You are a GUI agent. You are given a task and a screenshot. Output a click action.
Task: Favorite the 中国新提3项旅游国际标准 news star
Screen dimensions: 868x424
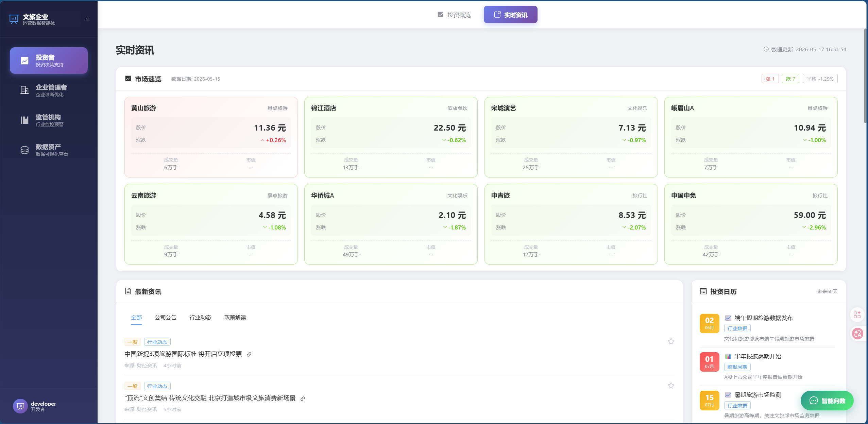(x=671, y=341)
